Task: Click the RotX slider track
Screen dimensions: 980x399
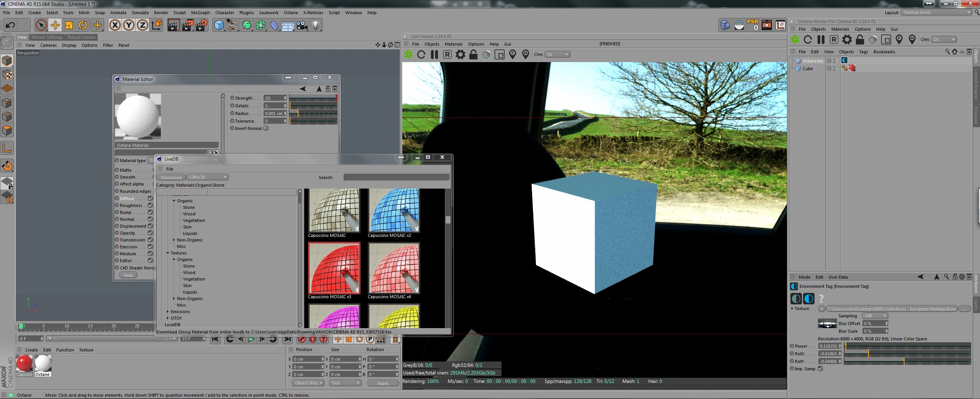Action: [x=907, y=354]
